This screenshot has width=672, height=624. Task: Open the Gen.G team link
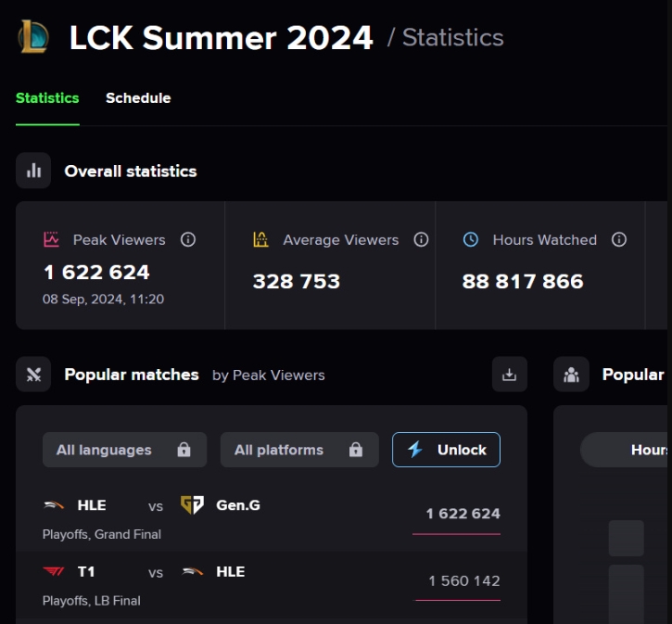[238, 505]
